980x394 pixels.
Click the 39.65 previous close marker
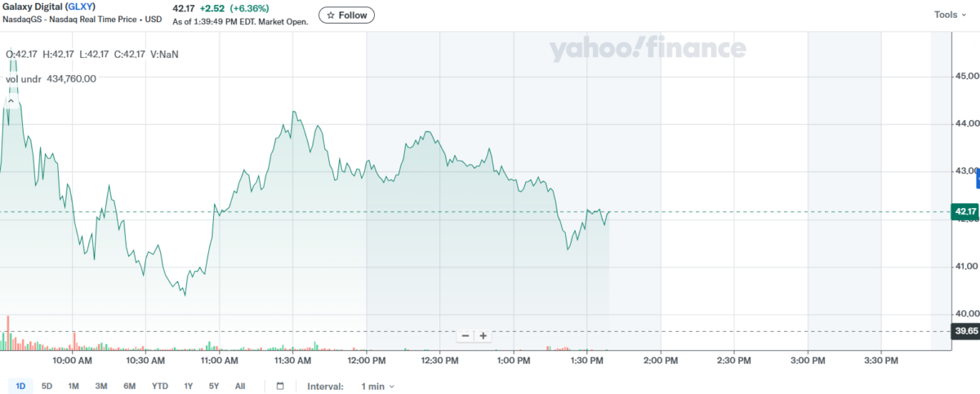pyautogui.click(x=966, y=331)
